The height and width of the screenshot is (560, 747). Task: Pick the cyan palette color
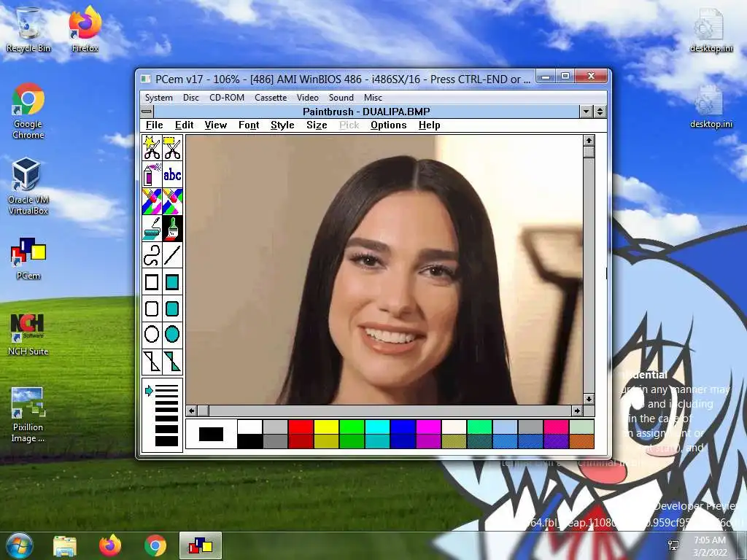point(377,426)
